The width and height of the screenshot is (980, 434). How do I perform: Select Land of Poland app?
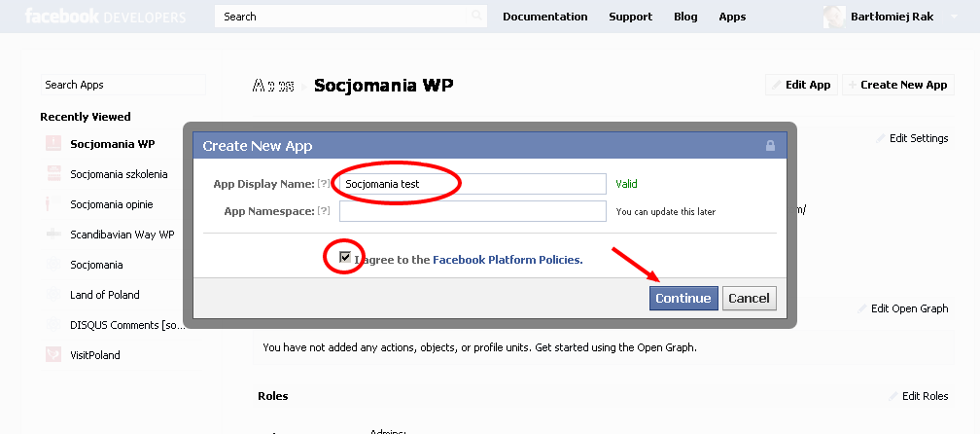coord(104,295)
